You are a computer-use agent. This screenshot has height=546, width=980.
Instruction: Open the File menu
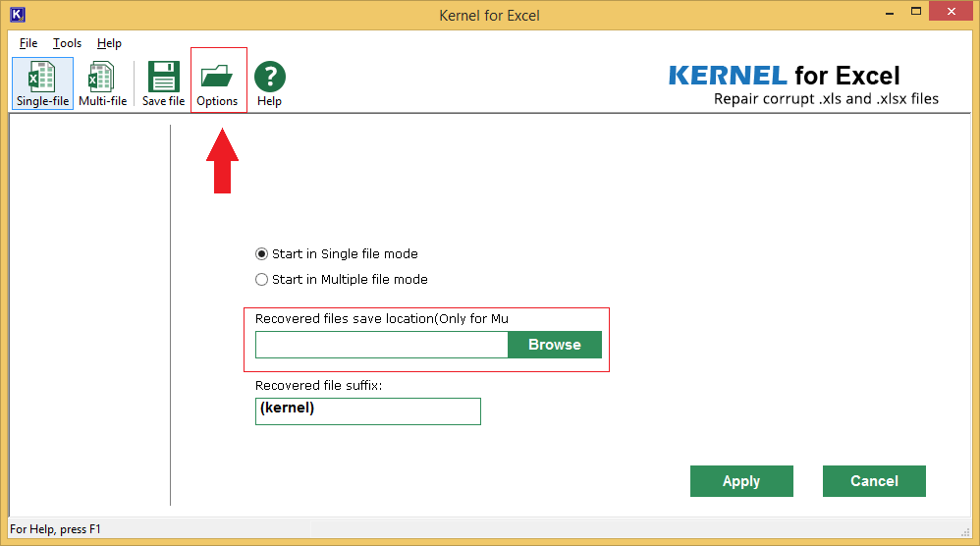[x=28, y=43]
